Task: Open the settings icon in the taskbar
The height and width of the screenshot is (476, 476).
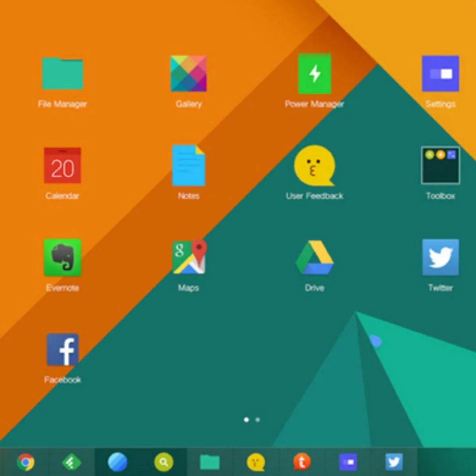Action: (x=348, y=462)
